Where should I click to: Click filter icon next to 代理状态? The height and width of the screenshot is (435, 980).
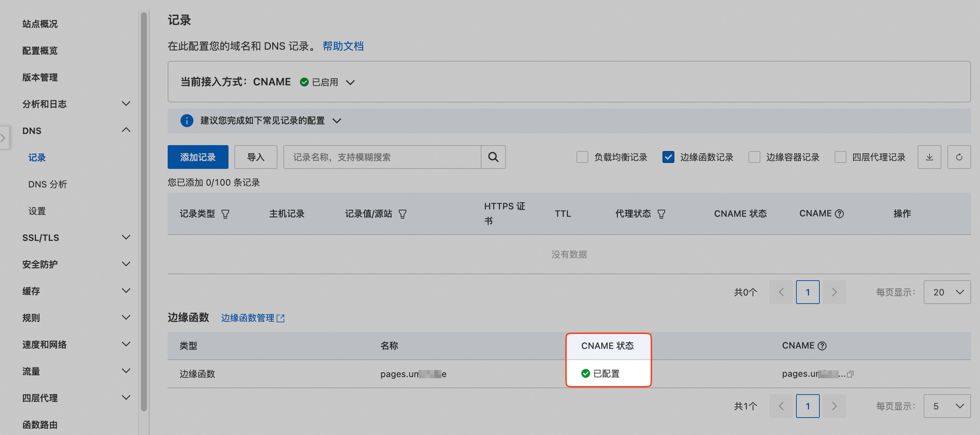tap(661, 214)
